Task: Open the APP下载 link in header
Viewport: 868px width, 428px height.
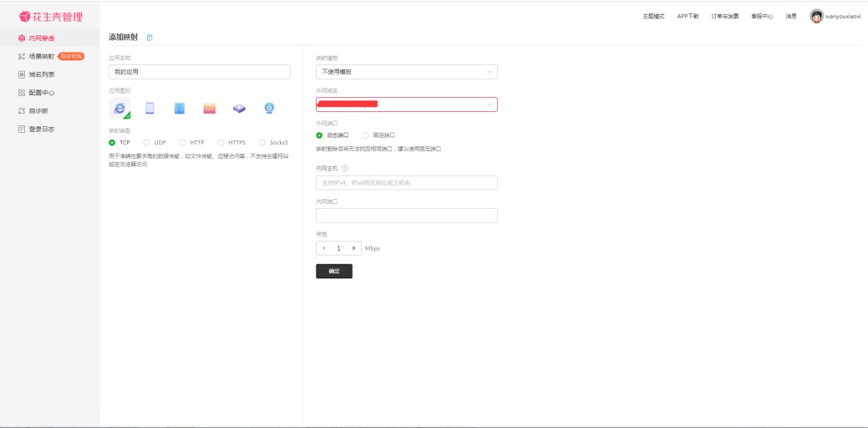Action: (x=688, y=16)
